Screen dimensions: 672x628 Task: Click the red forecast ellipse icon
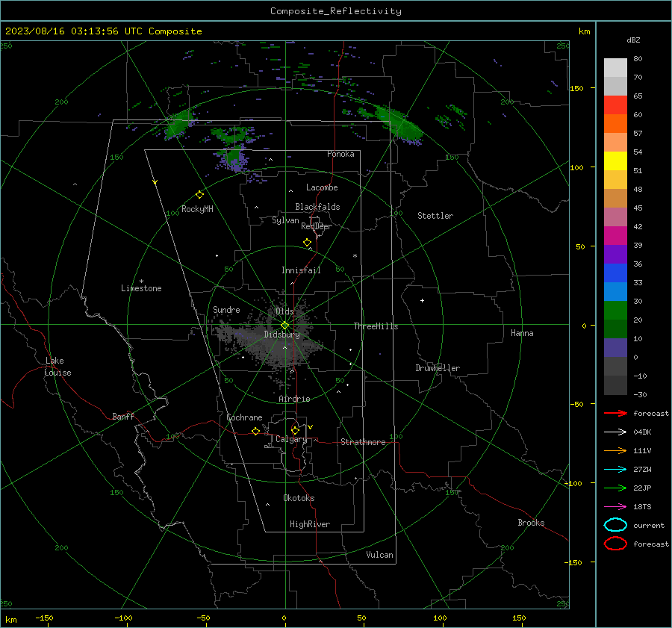tap(615, 544)
